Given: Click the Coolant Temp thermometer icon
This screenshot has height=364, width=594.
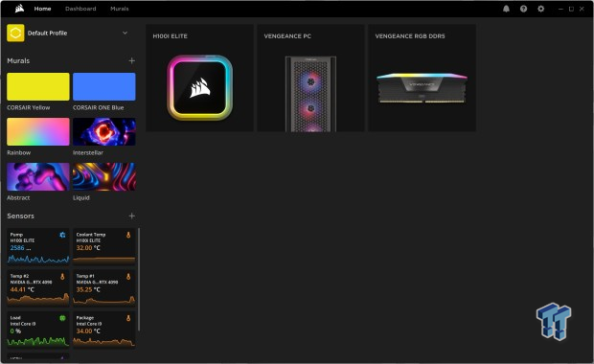Looking at the screenshot, I should [128, 235].
